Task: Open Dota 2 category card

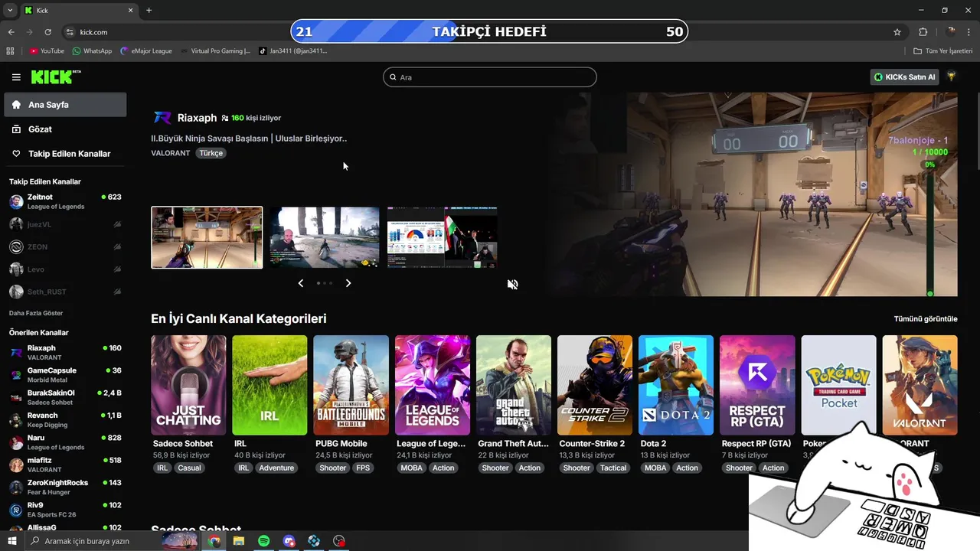Action: 676,385
